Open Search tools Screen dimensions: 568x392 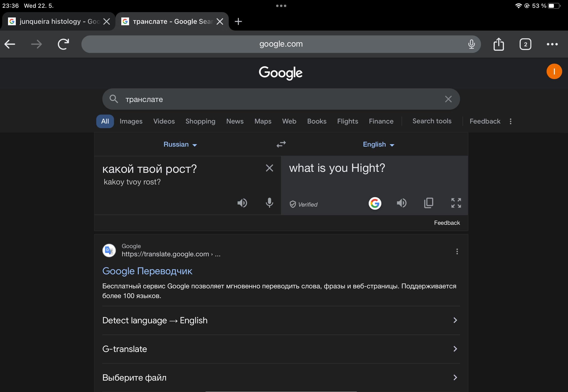(x=432, y=121)
